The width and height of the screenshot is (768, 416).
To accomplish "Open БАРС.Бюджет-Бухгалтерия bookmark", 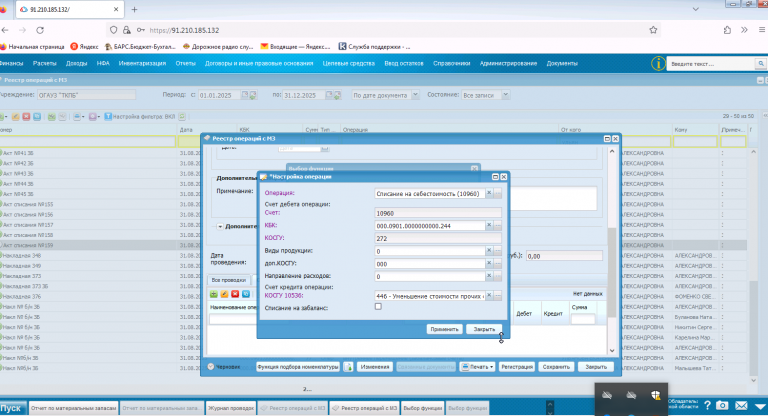I will tap(140, 47).
